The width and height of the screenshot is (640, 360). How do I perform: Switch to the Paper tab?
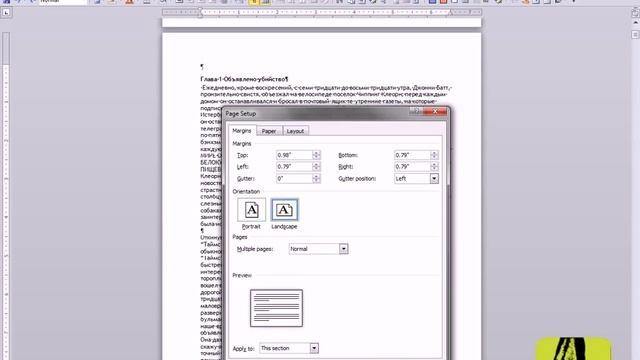point(269,131)
